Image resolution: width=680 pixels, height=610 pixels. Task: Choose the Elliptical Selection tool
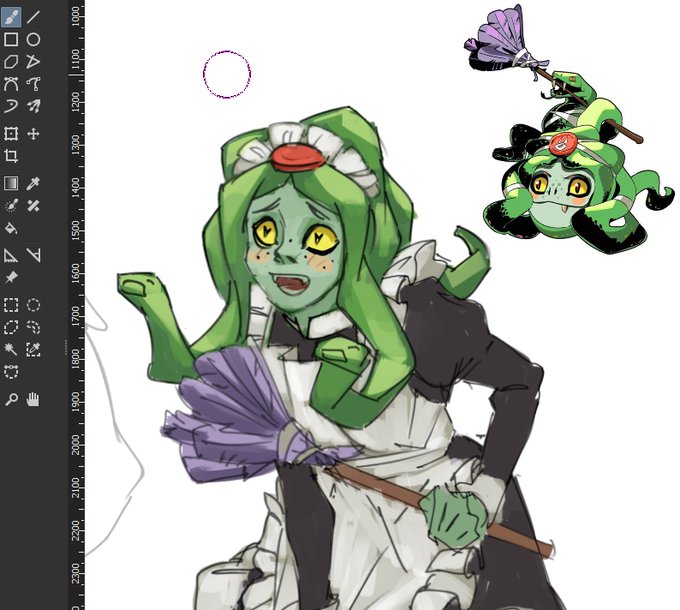point(33,305)
